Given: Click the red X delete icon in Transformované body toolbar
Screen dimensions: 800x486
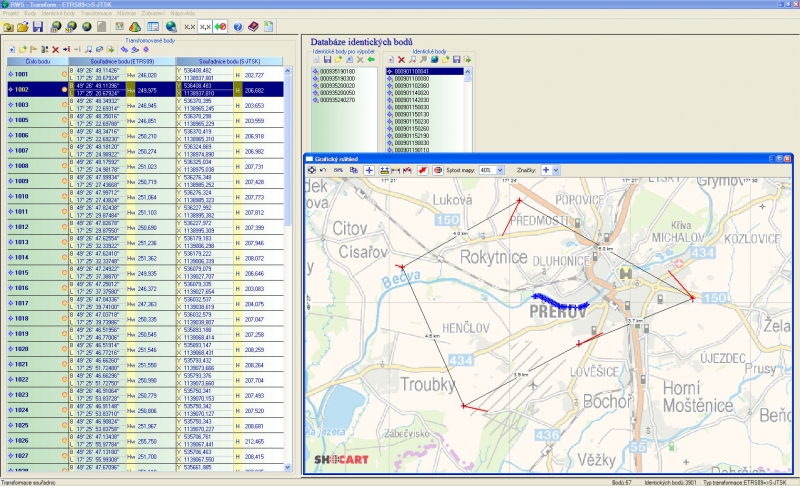Looking at the screenshot, I should (56, 49).
